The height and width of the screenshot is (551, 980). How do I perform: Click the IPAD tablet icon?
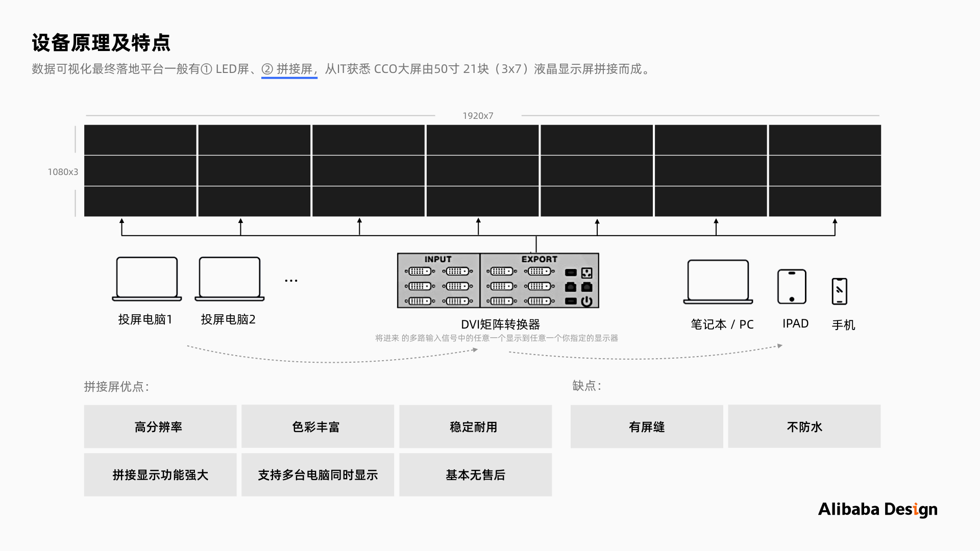coord(792,287)
